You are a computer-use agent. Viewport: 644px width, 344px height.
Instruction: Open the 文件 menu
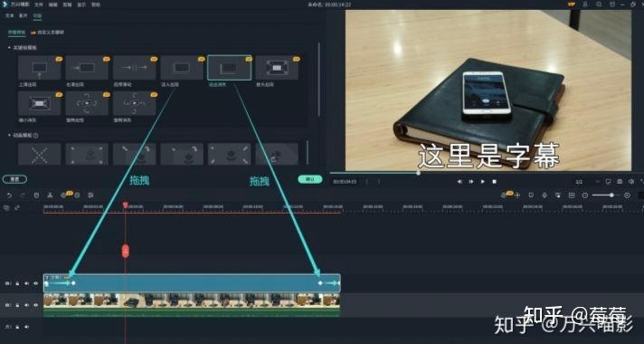click(x=39, y=5)
